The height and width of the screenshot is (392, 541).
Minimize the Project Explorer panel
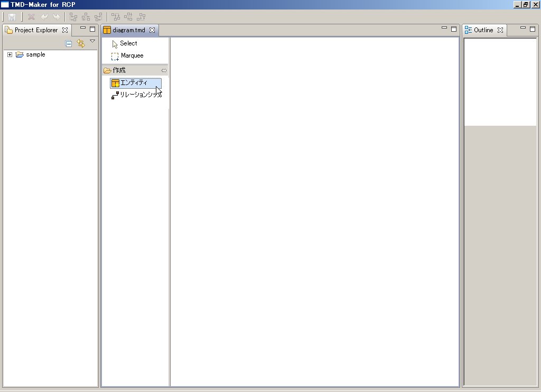point(83,27)
